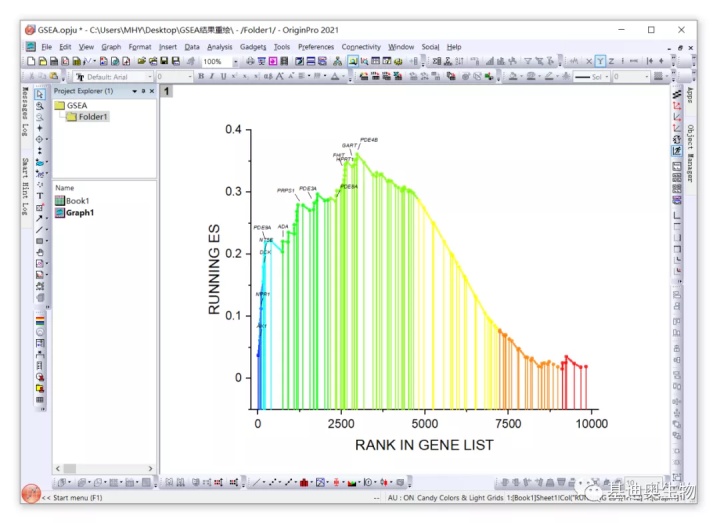The image size is (720, 523).
Task: Click the column chart icon in bottom toolbar
Action: coord(304,482)
